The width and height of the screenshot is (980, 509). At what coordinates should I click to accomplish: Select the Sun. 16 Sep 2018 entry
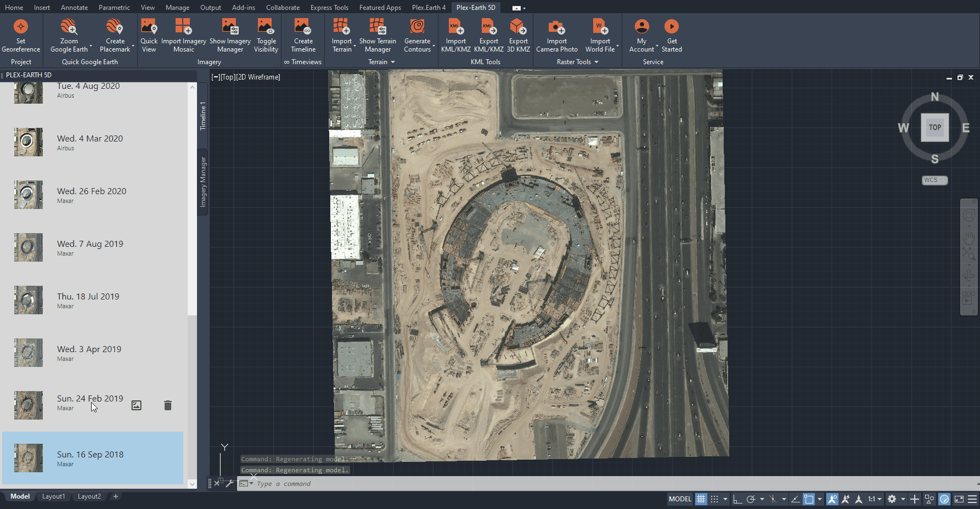tap(93, 458)
